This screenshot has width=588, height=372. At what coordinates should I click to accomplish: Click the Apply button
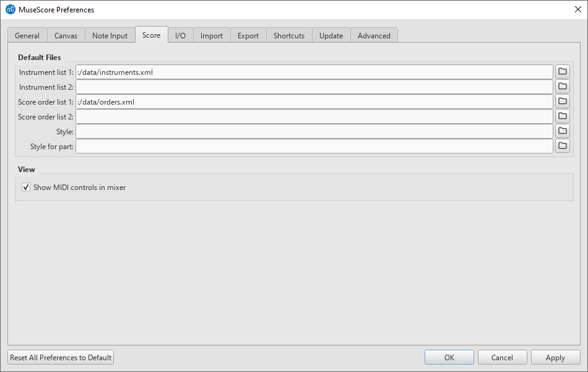point(555,357)
